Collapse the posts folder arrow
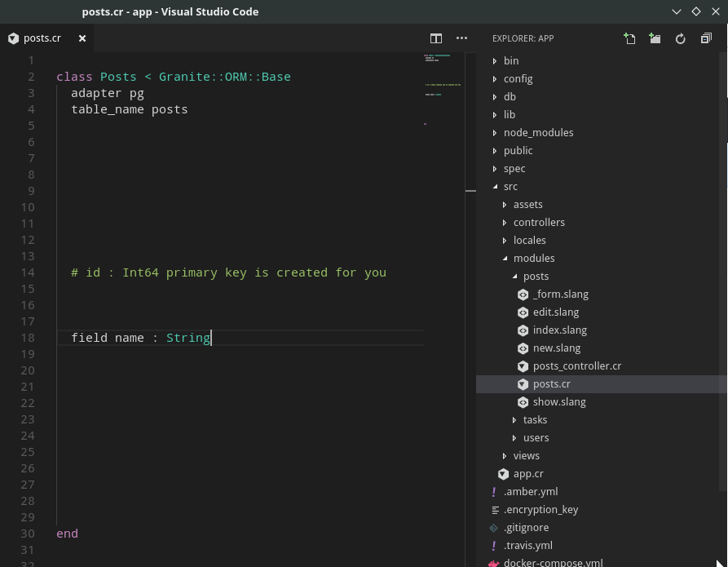Image resolution: width=728 pixels, height=567 pixels. [514, 276]
